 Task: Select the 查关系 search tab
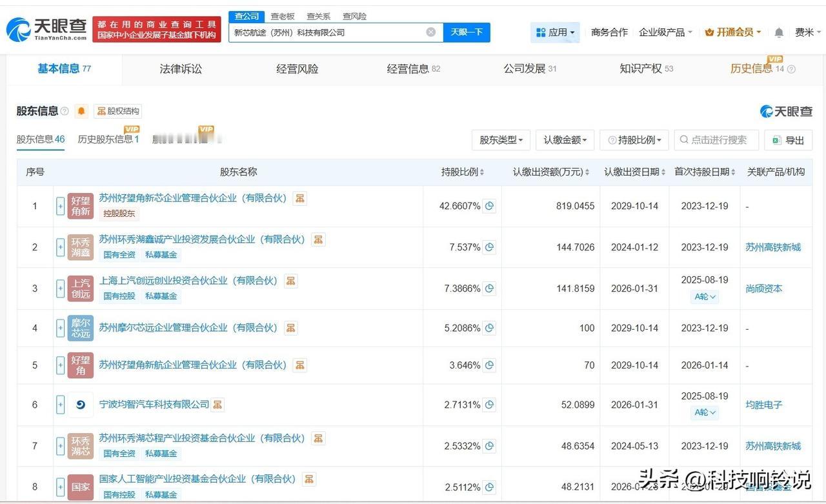[x=319, y=16]
